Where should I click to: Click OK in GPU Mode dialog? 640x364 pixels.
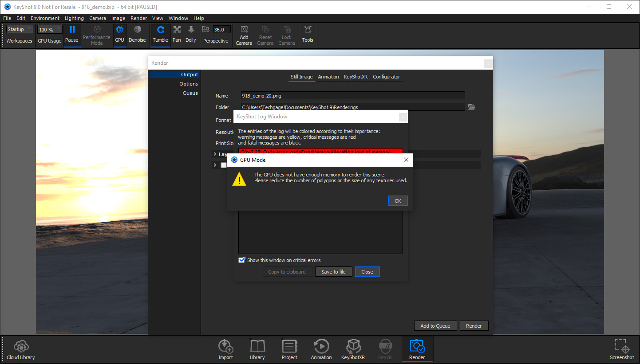398,201
